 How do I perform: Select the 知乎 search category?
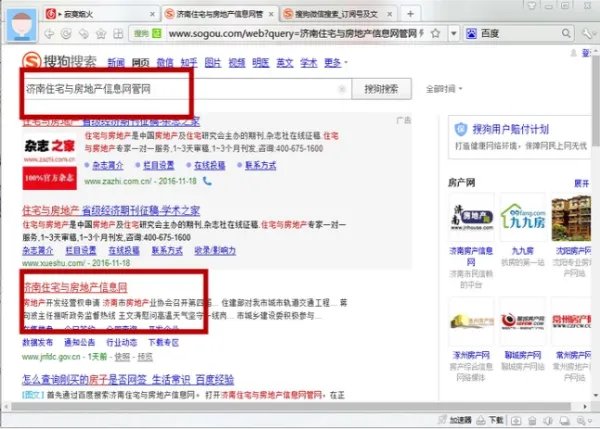[189, 63]
